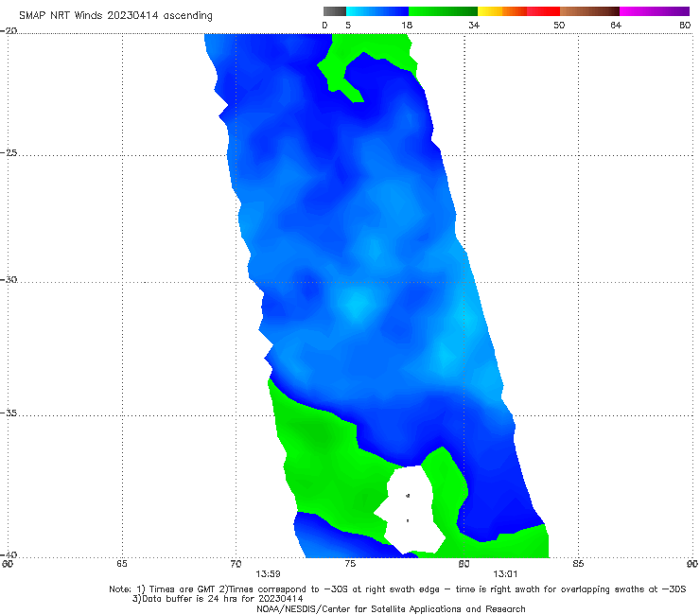Click the color bar label '18'
Image resolution: width=700 pixels, height=615 pixels.
click(x=407, y=25)
